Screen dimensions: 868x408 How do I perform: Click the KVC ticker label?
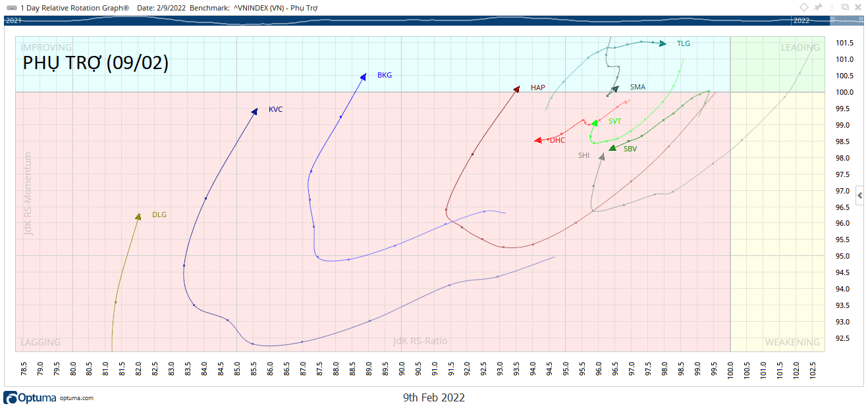click(x=275, y=109)
